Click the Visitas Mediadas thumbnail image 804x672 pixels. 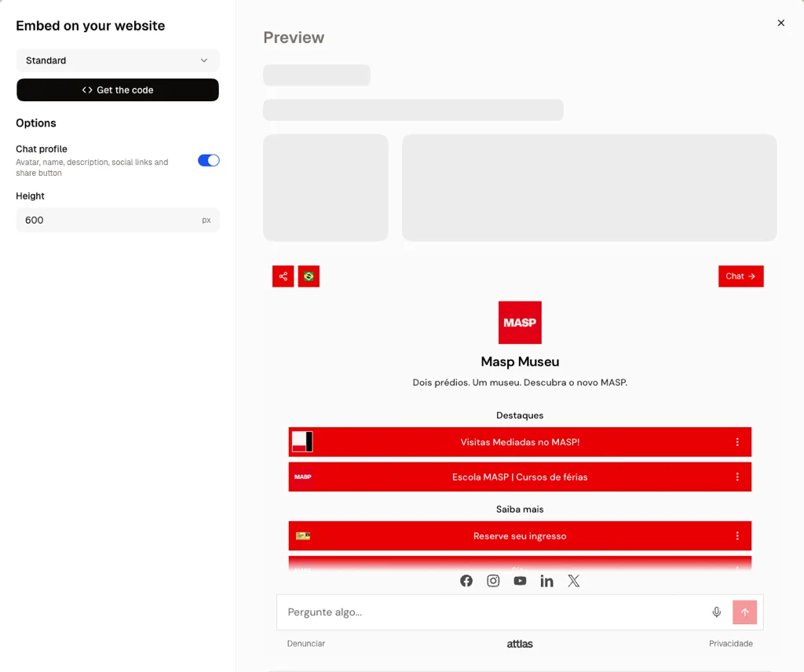(x=302, y=442)
